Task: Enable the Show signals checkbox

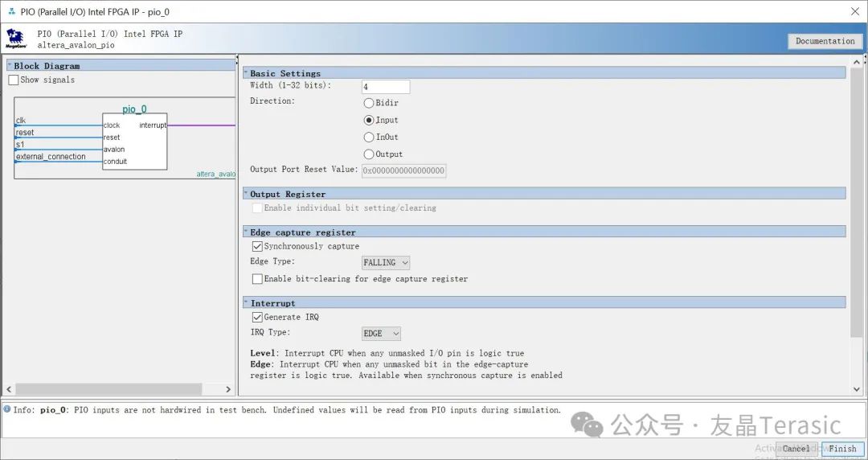Action: coord(14,80)
